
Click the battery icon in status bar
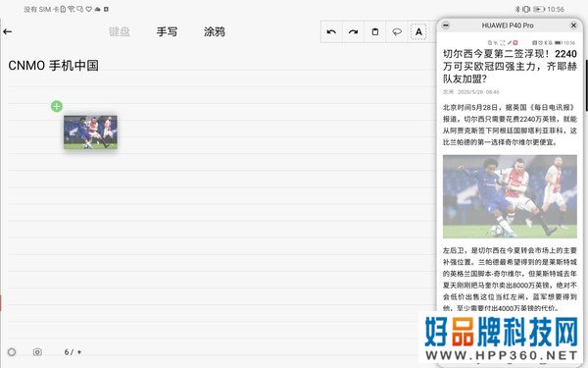click(x=539, y=9)
